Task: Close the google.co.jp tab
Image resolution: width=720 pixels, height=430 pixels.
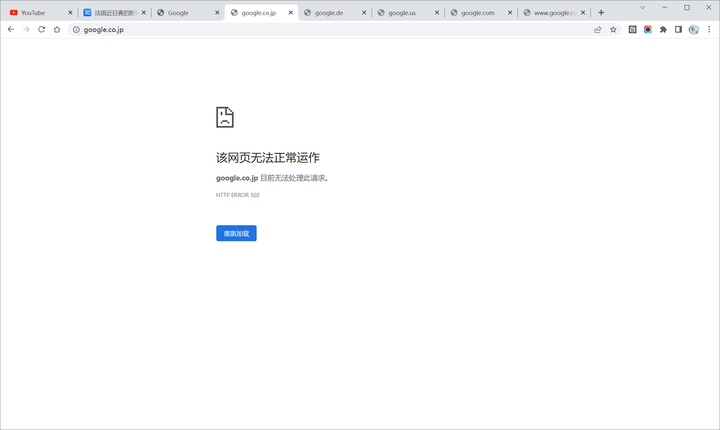Action: coord(291,13)
